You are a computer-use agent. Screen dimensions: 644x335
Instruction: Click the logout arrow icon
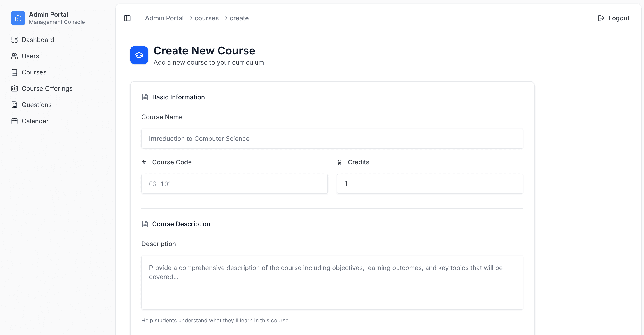[x=601, y=18]
